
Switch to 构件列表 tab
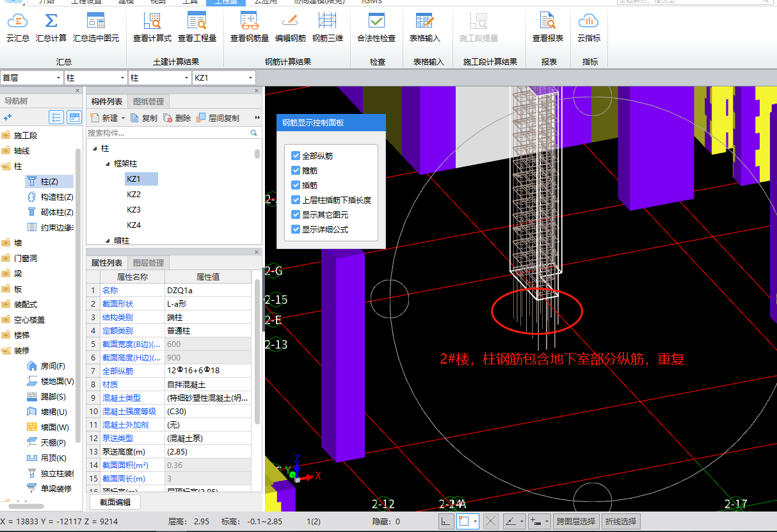coord(107,101)
